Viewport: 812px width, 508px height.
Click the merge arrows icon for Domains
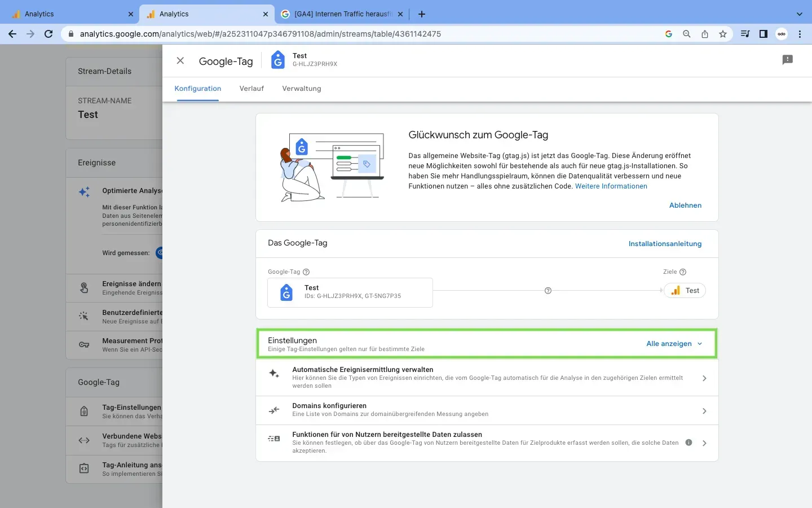(274, 410)
